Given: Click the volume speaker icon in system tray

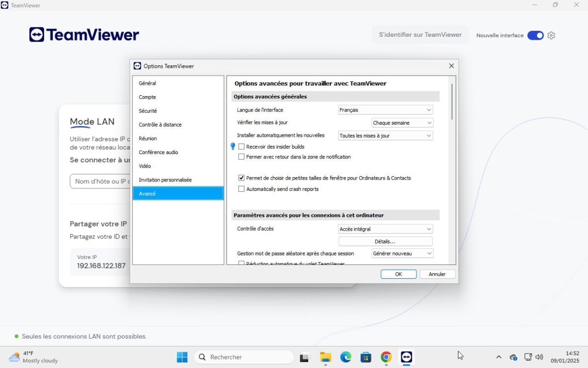Looking at the screenshot, I should 539,357.
